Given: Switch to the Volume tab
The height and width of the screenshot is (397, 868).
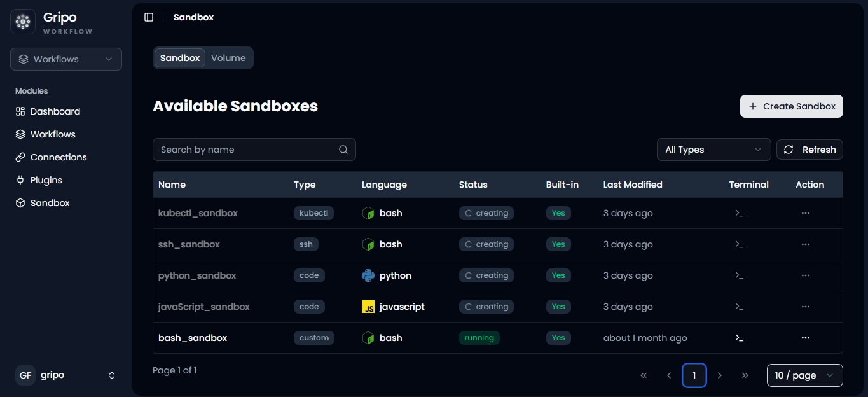Looking at the screenshot, I should (228, 58).
